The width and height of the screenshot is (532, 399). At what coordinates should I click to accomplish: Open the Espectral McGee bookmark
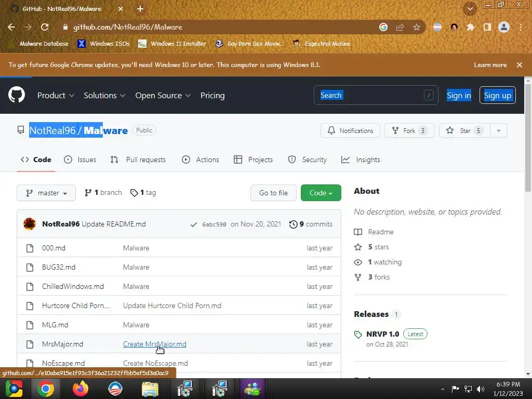pyautogui.click(x=321, y=44)
